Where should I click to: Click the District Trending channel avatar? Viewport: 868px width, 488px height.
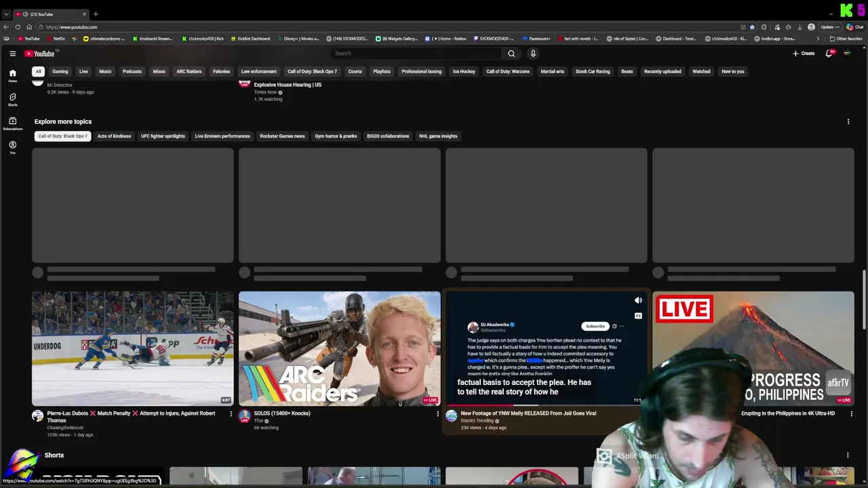click(x=452, y=415)
